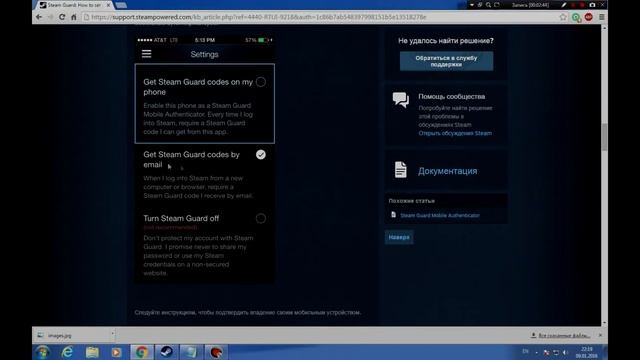Screen dimensions: 640x360
Task: Switch to the Steam Guard browser tab
Action: coord(73,5)
